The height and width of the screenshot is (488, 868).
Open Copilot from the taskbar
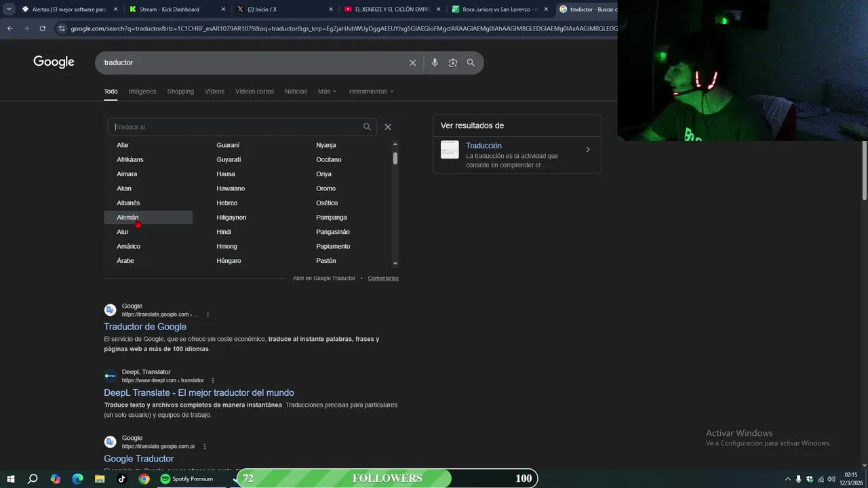coord(56,479)
